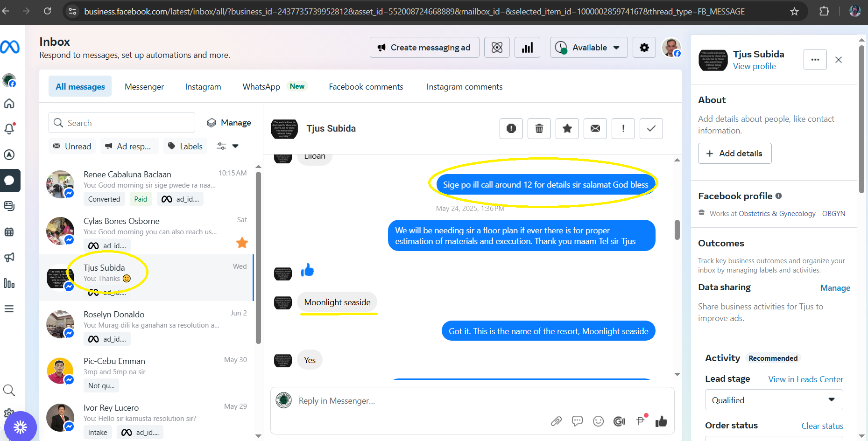Switch to the Facebook comments tab
This screenshot has height=441, width=868.
pyautogui.click(x=366, y=87)
